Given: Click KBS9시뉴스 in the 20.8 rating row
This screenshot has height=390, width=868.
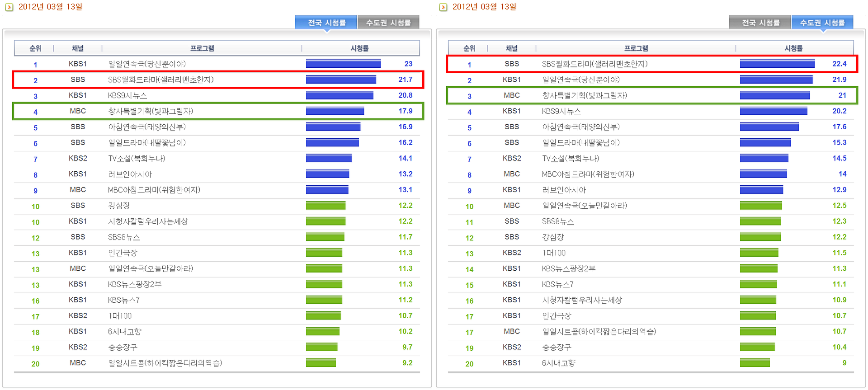Looking at the screenshot, I should 127,95.
